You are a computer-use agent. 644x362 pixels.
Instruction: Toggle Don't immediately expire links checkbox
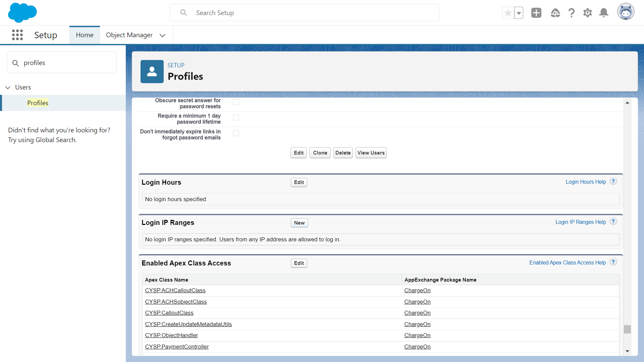[236, 133]
